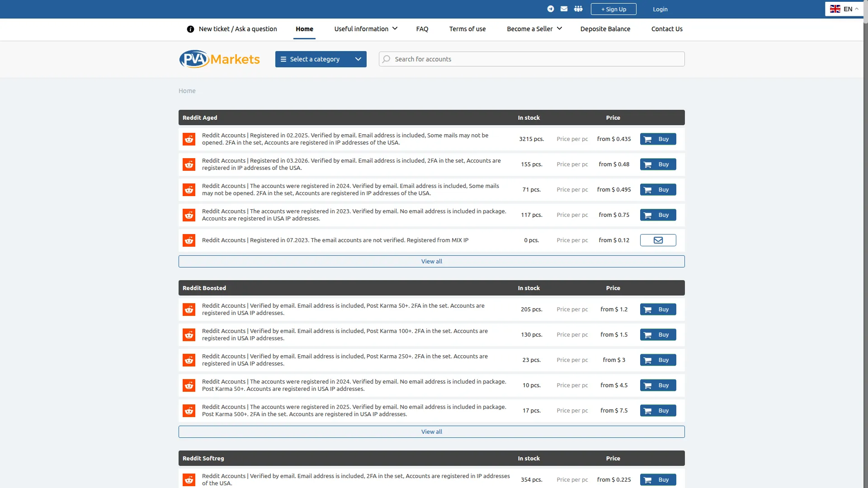Click View all under Reddit Boosted
The width and height of the screenshot is (868, 488).
[x=432, y=432]
